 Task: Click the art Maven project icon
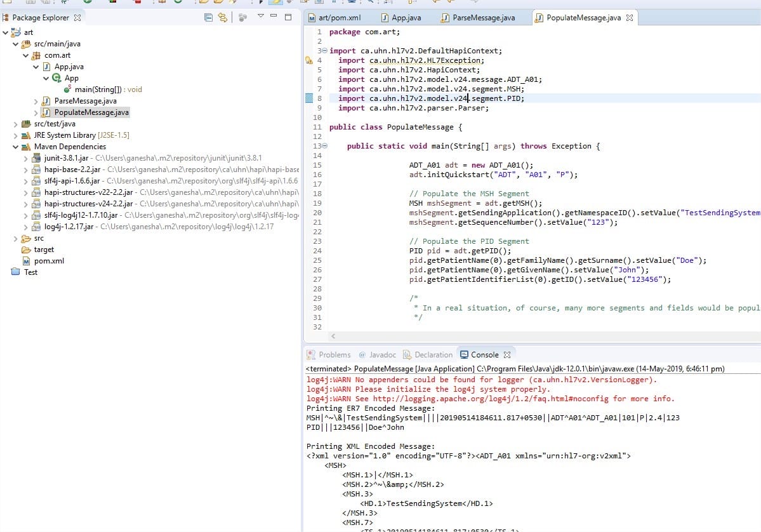click(15, 32)
